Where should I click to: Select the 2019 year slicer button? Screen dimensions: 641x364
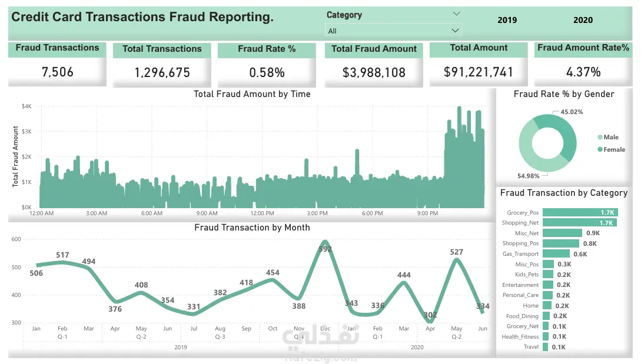[507, 20]
